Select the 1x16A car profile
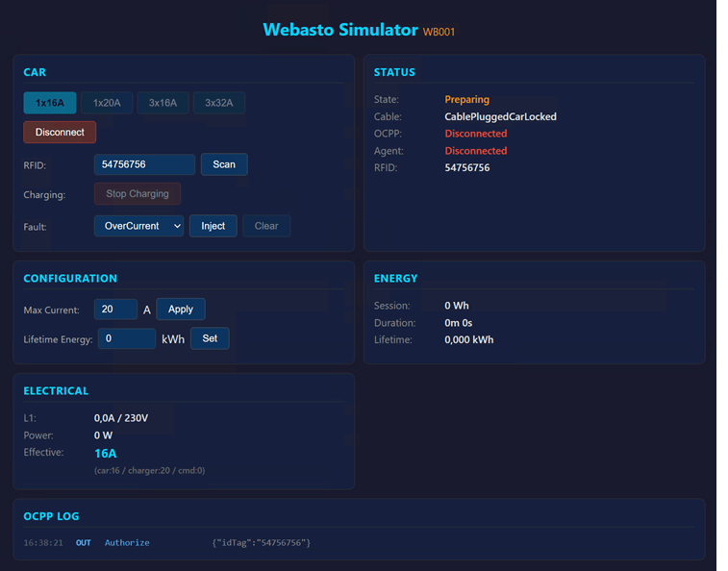 click(50, 103)
